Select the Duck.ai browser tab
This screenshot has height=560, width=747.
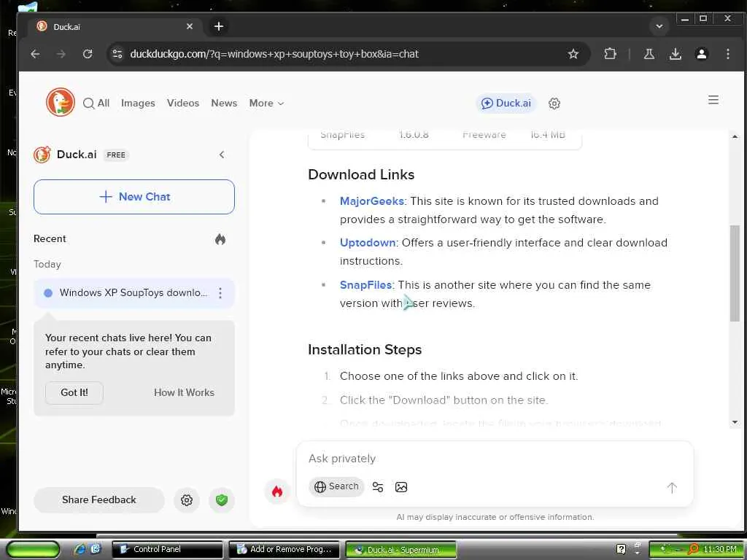click(115, 27)
